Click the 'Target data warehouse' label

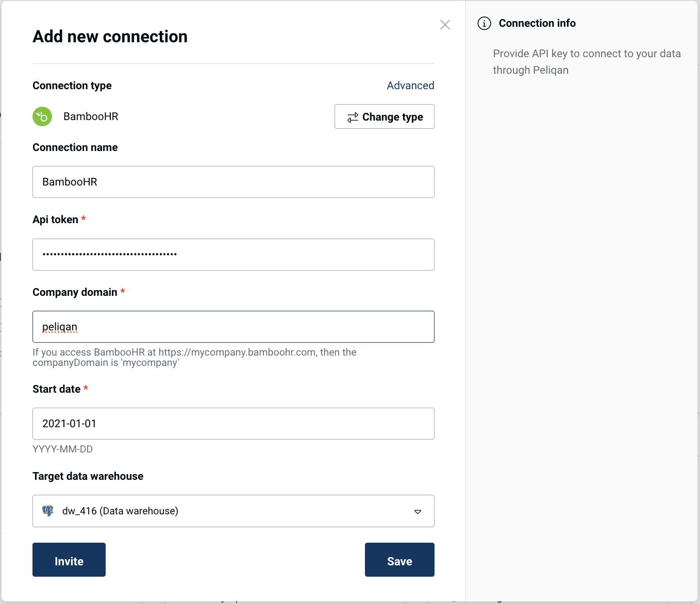pos(88,476)
